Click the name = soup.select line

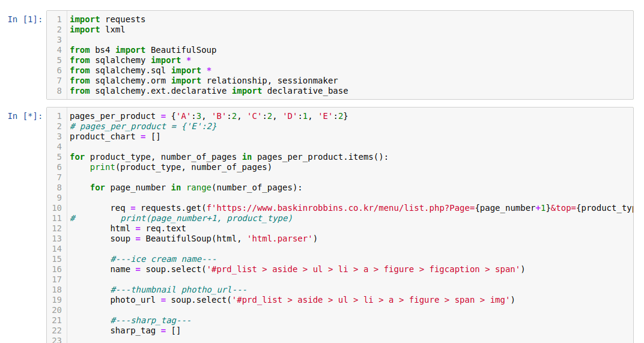(317, 270)
